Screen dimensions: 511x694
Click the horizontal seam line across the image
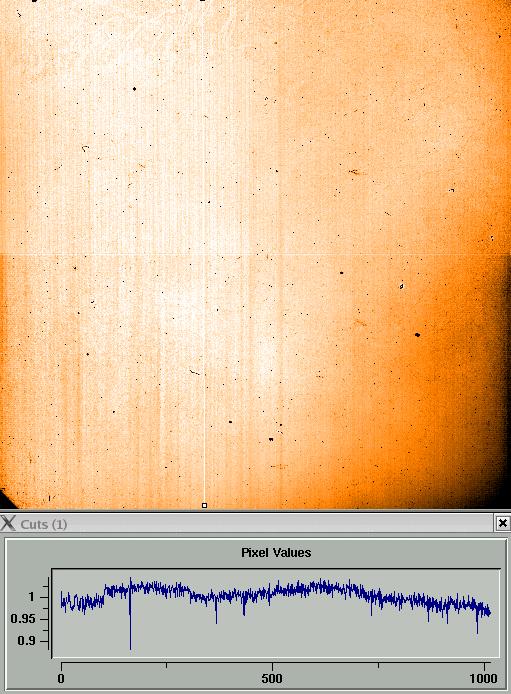(x=255, y=254)
